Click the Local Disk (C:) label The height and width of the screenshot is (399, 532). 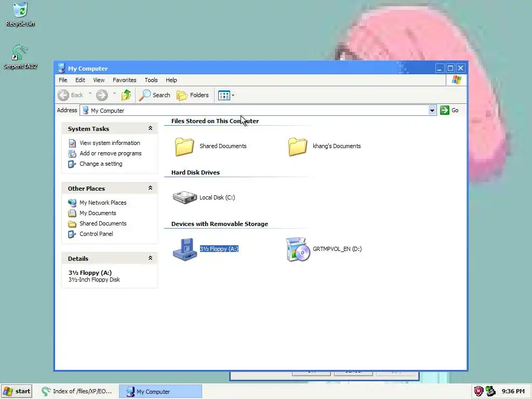pos(217,197)
